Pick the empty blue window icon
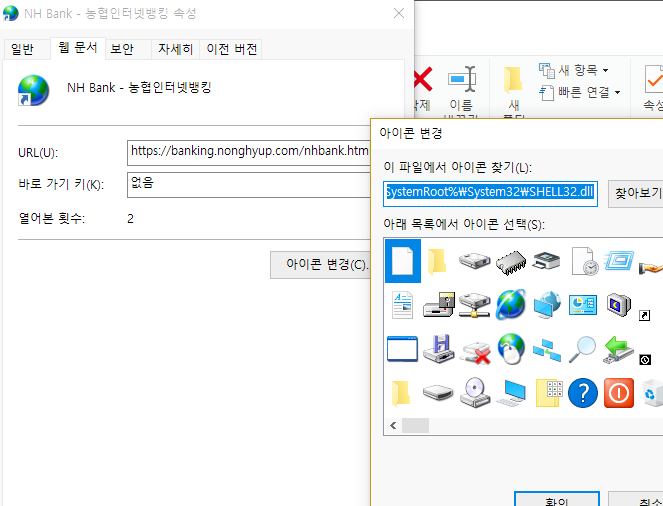 coord(403,349)
